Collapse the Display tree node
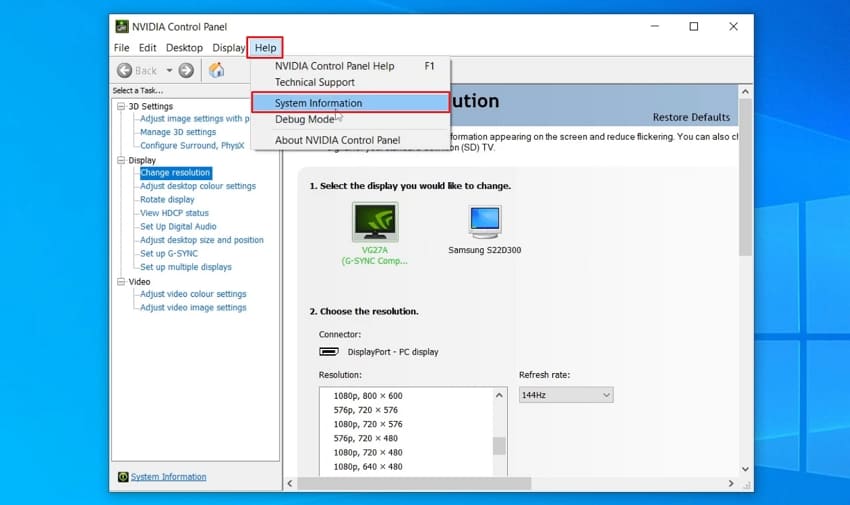Image resolution: width=850 pixels, height=505 pixels. [x=121, y=160]
